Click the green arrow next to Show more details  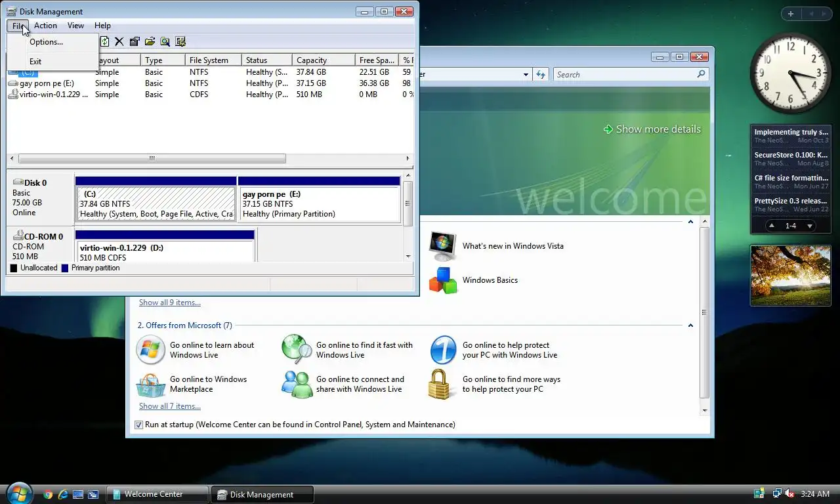pyautogui.click(x=608, y=129)
